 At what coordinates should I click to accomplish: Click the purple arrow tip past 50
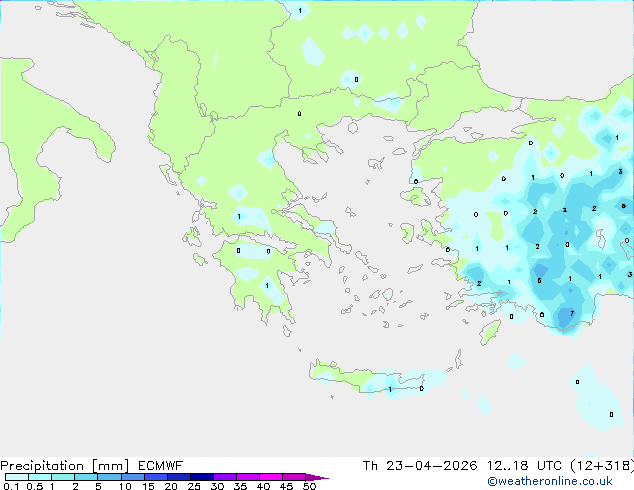pos(317,477)
